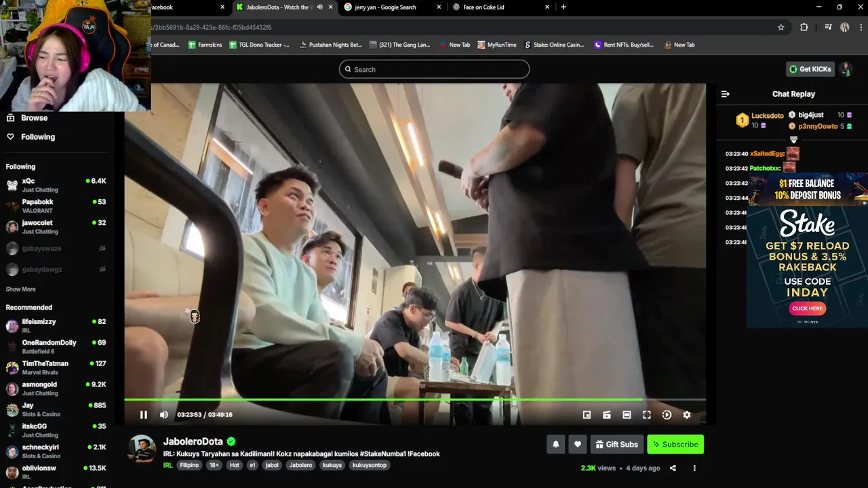Focus the Kick search field
The image size is (868, 488).
(434, 69)
